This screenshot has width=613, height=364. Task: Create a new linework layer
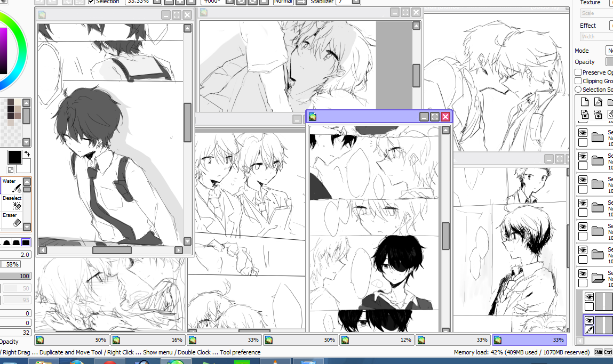coord(598,102)
